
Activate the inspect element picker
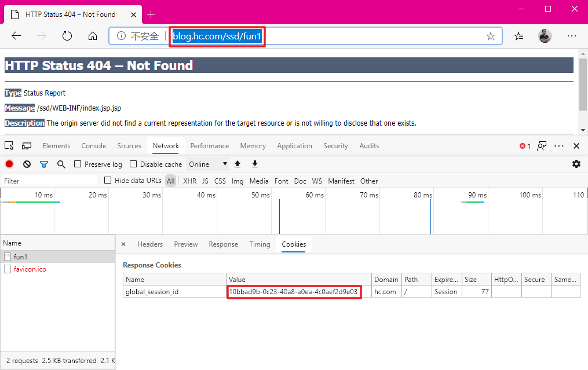coord(9,146)
